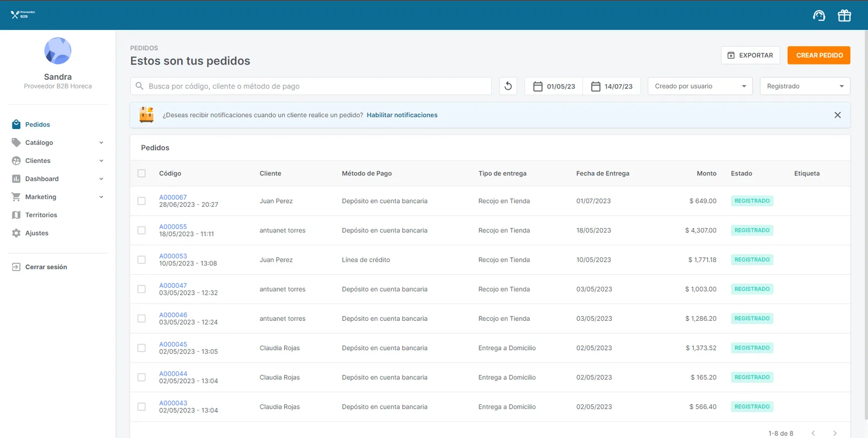This screenshot has height=438, width=868.
Task: Click the refresh orders icon
Action: 508,86
